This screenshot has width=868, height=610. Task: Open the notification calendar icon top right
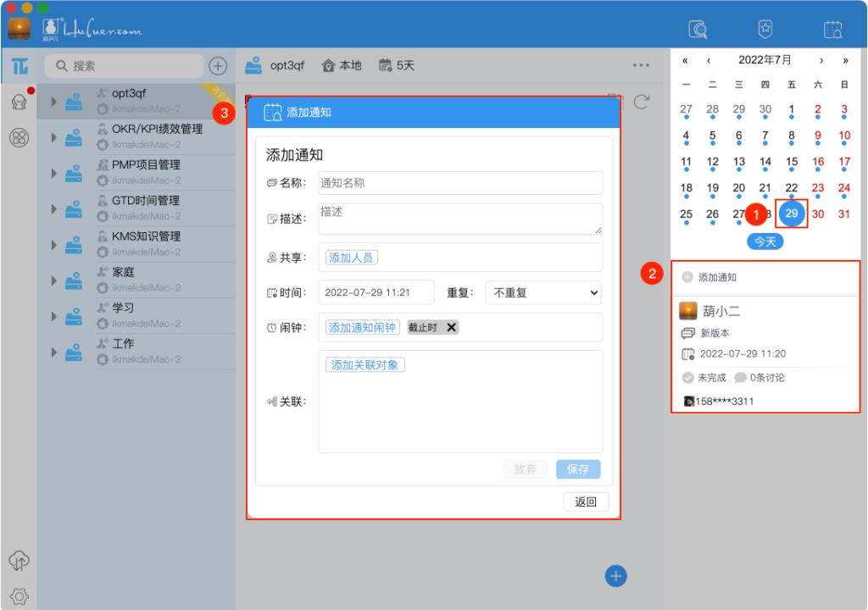832,28
